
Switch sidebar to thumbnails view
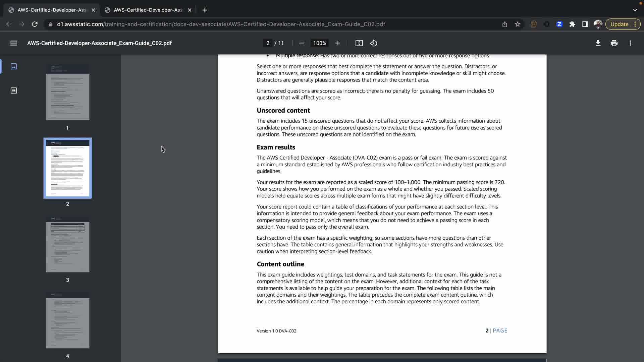[x=14, y=66]
